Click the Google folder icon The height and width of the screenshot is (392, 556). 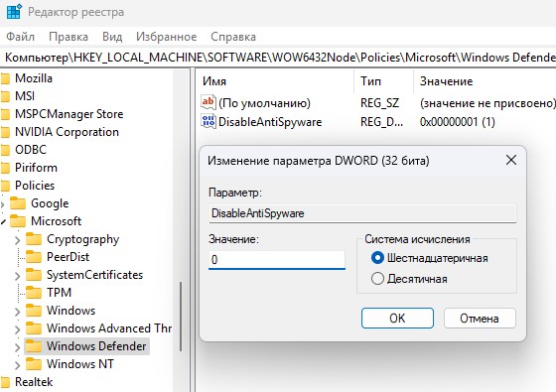point(18,203)
